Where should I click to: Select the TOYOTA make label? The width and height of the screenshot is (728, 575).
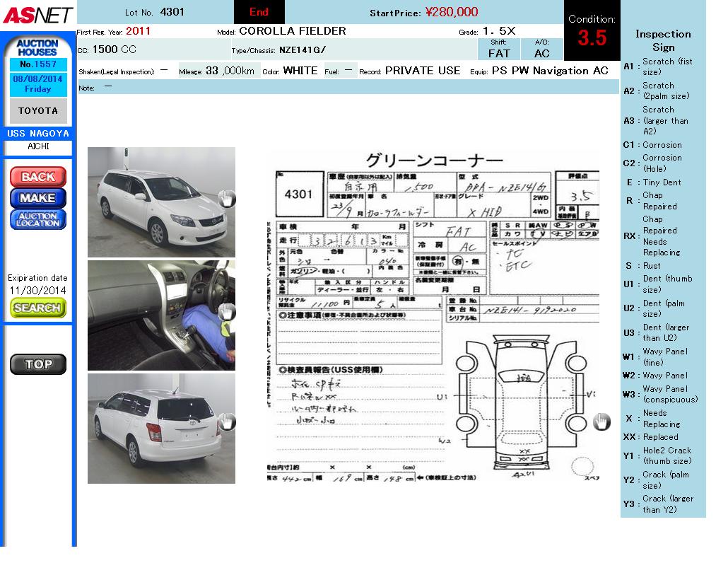38,111
